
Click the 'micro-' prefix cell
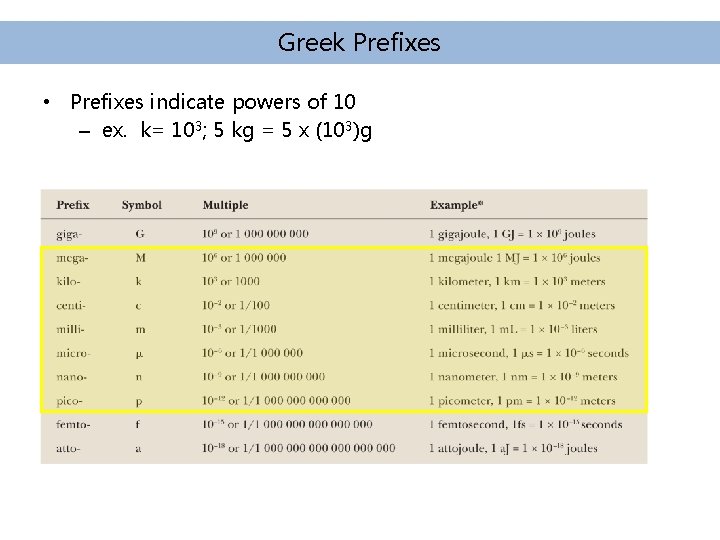point(73,353)
